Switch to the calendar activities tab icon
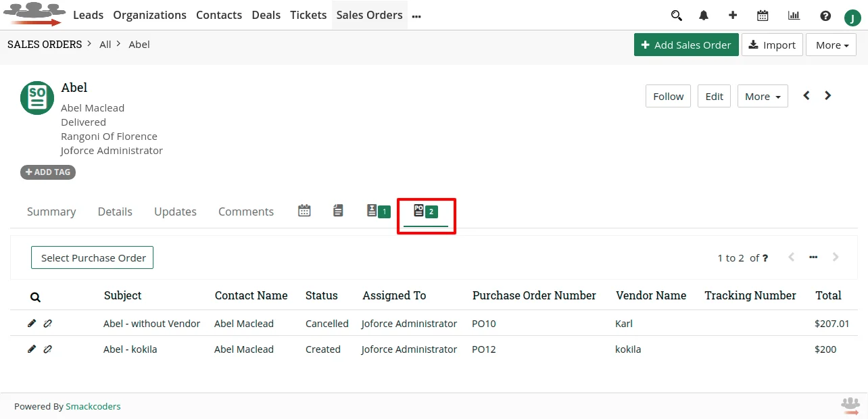The height and width of the screenshot is (419, 868). click(x=304, y=210)
